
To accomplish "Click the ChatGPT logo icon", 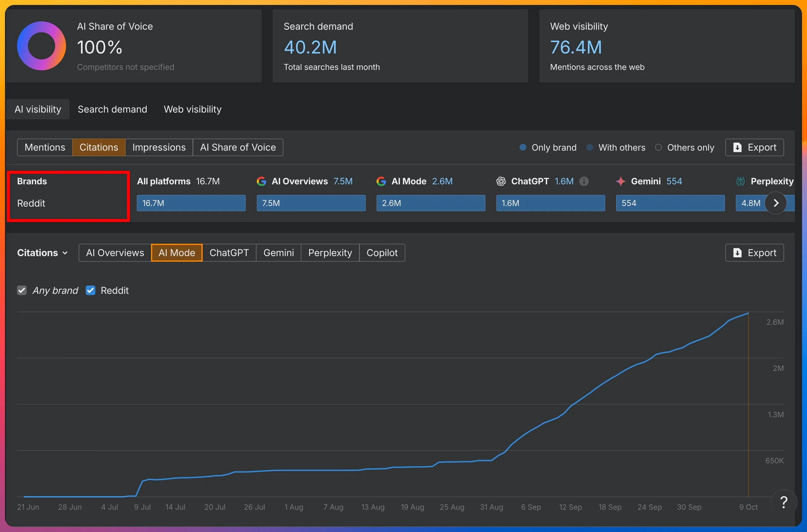I will click(x=501, y=181).
